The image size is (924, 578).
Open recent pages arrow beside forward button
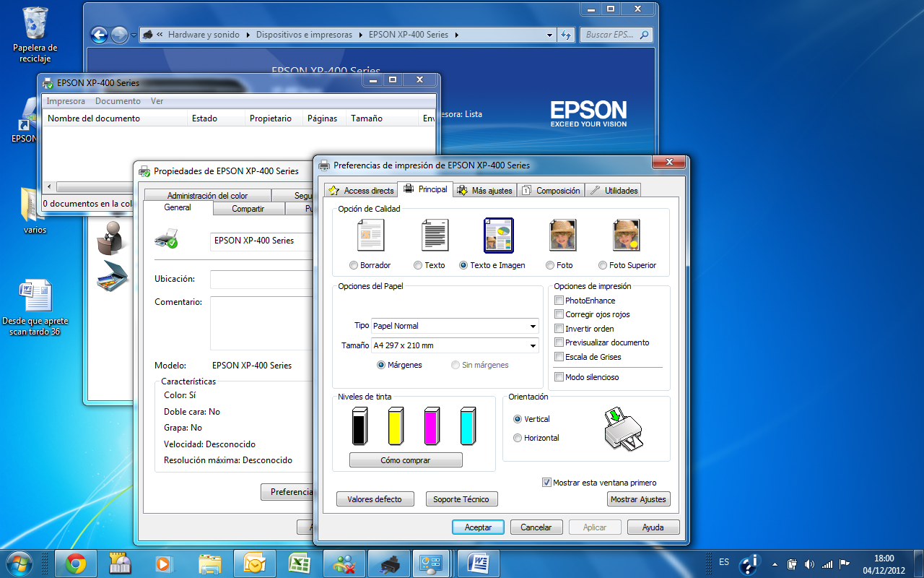point(134,35)
